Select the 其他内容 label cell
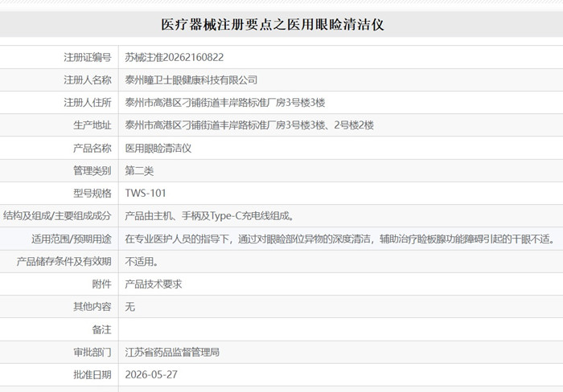This screenshot has height=392, width=563. point(92,307)
